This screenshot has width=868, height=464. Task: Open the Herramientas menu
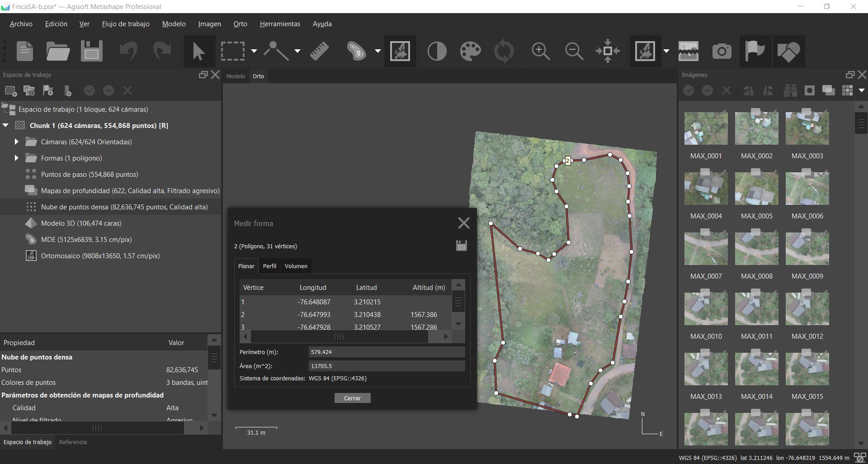[280, 24]
